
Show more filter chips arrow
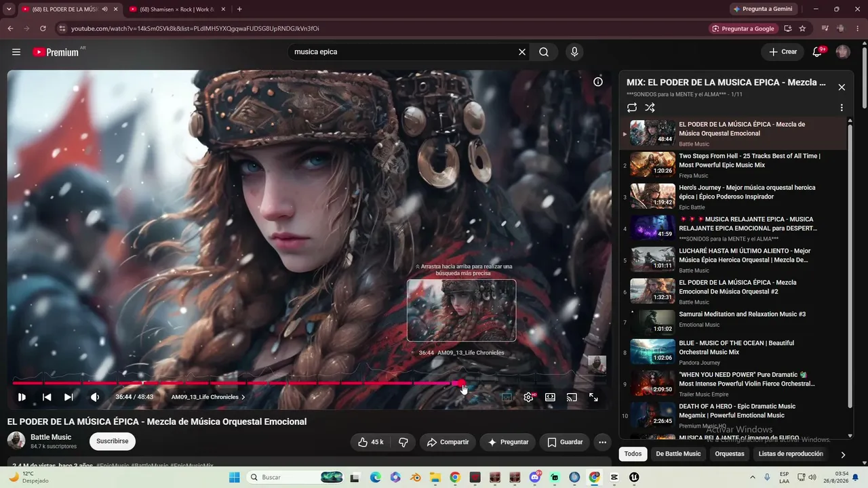click(843, 455)
